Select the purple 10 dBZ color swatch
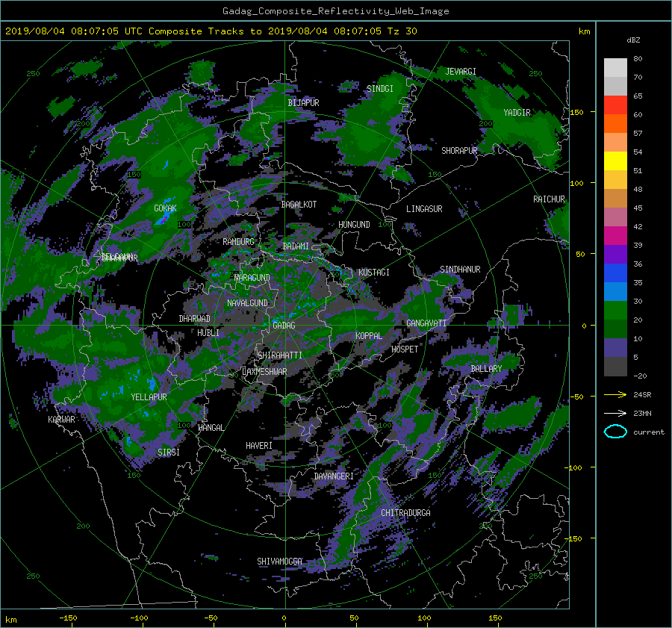 point(615,348)
